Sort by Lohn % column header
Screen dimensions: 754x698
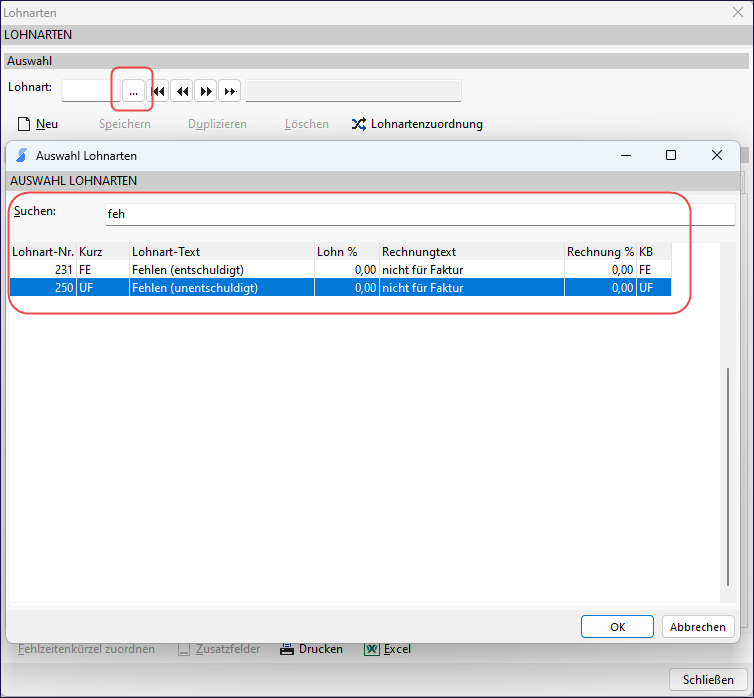pos(347,252)
